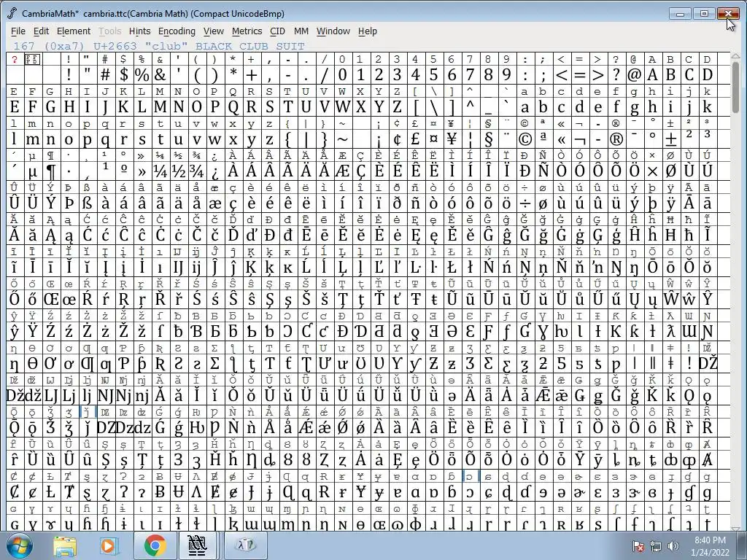The height and width of the screenshot is (560, 747).
Task: Open the Metrics menu
Action: [x=247, y=31]
